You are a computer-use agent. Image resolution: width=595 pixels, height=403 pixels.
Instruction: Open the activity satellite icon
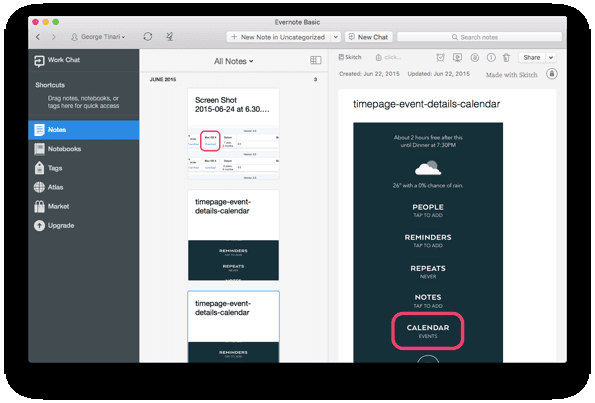coord(170,36)
